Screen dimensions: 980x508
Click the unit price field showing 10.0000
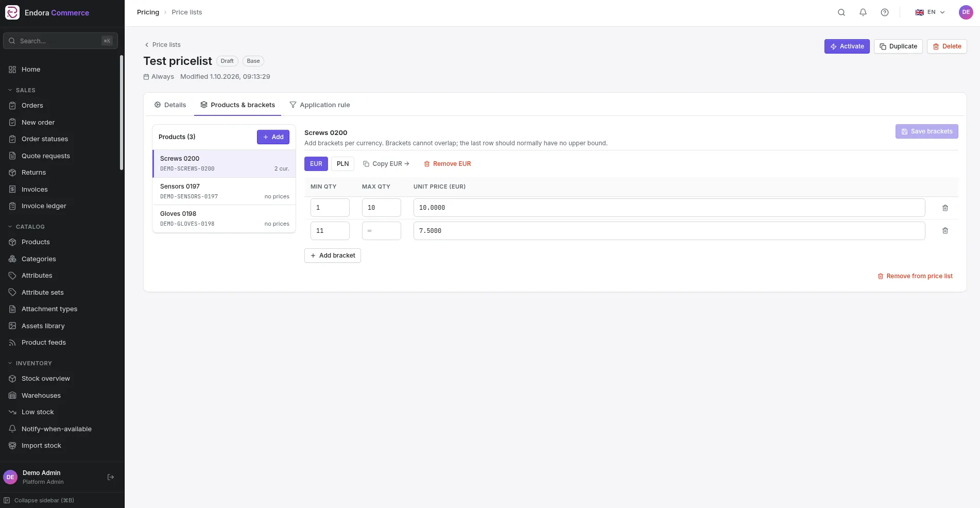click(669, 208)
